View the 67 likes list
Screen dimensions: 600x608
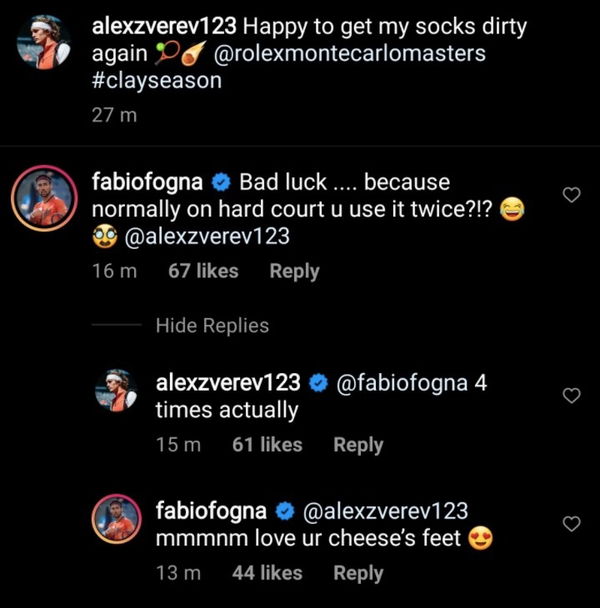(x=203, y=271)
